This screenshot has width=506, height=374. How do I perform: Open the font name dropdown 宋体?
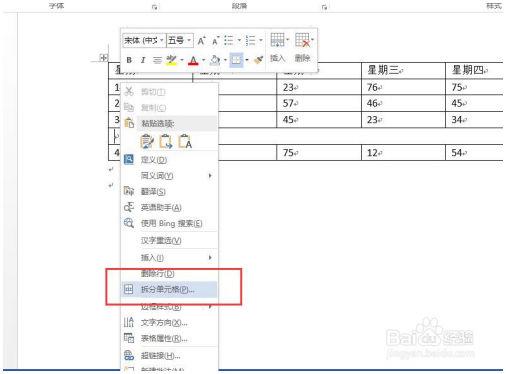pos(144,41)
